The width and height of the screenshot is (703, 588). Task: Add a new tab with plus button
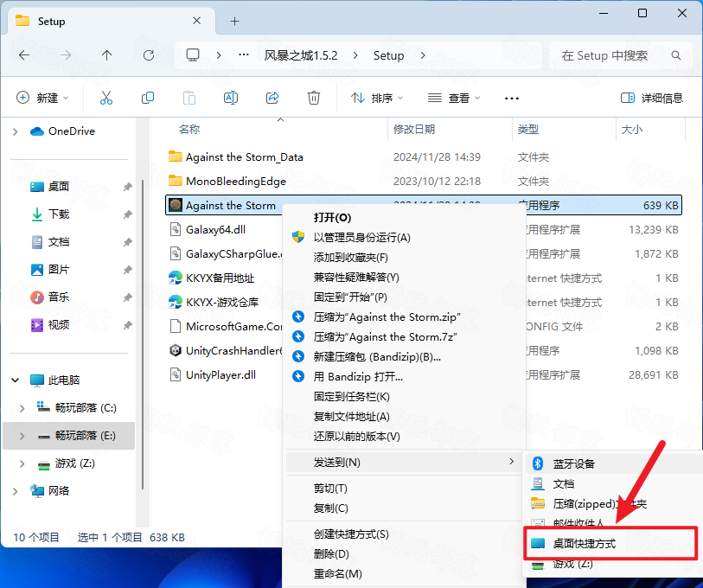pyautogui.click(x=234, y=21)
